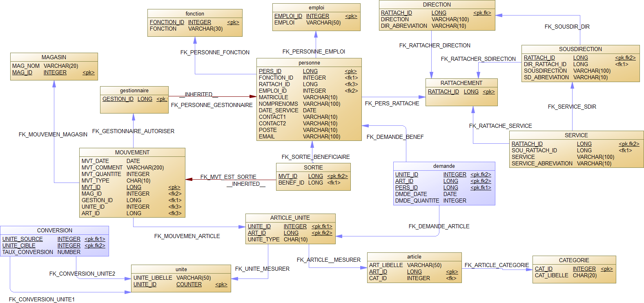Click the FK_DEMANDE_BENEF label

pos(395,137)
